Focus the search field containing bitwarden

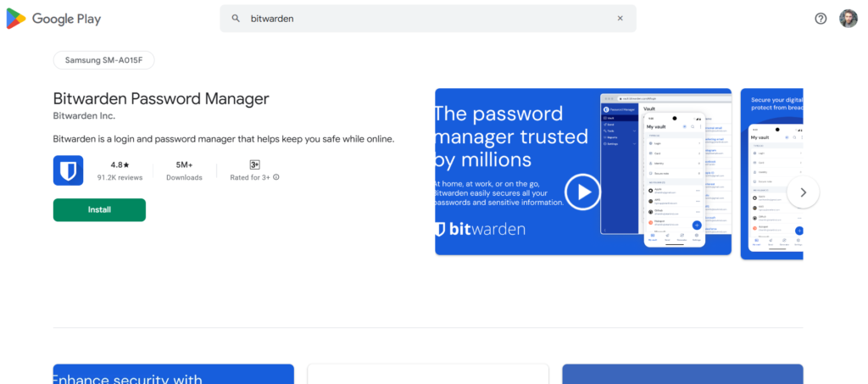click(428, 19)
